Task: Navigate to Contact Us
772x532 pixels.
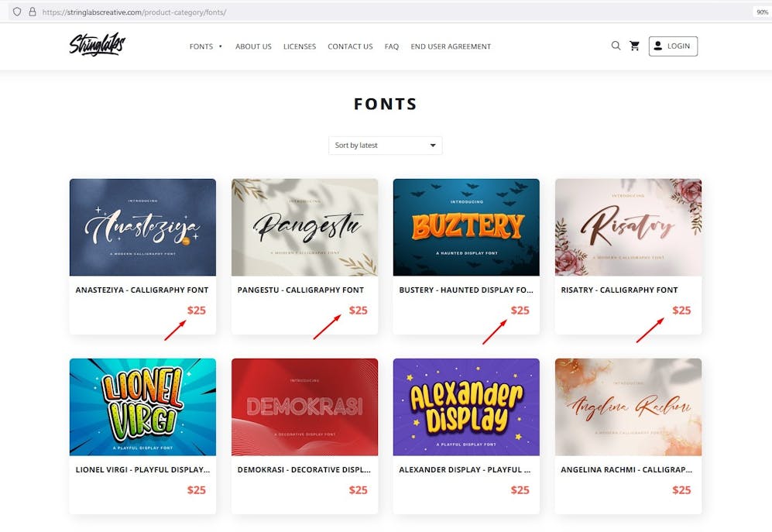Action: (x=350, y=46)
